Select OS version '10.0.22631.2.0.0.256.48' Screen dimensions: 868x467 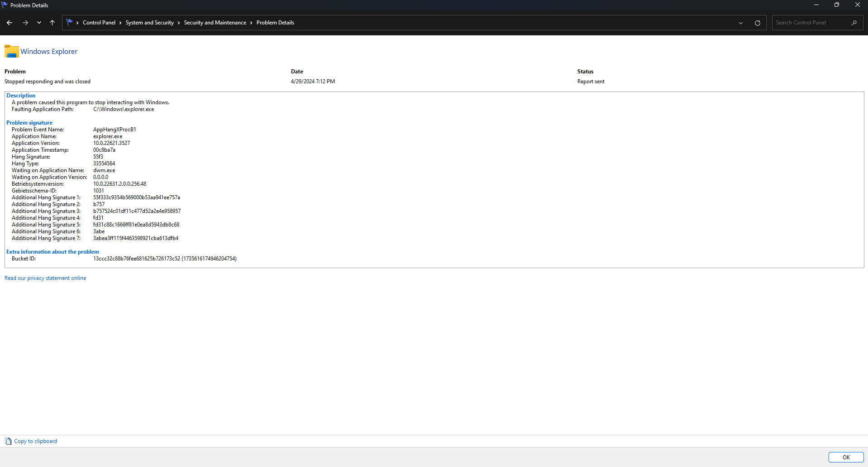click(x=119, y=184)
